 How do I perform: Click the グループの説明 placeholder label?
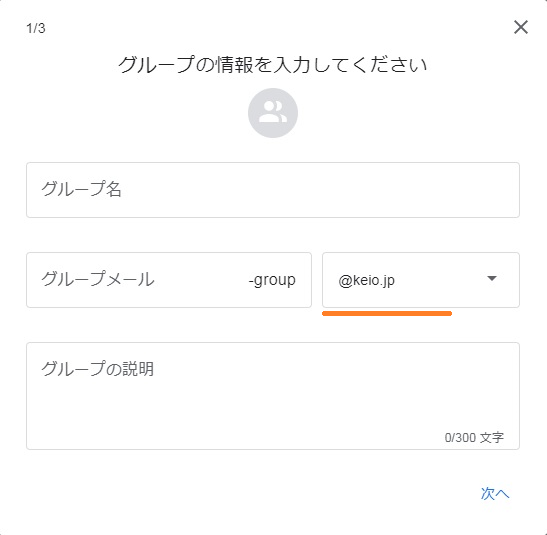pyautogui.click(x=97, y=369)
